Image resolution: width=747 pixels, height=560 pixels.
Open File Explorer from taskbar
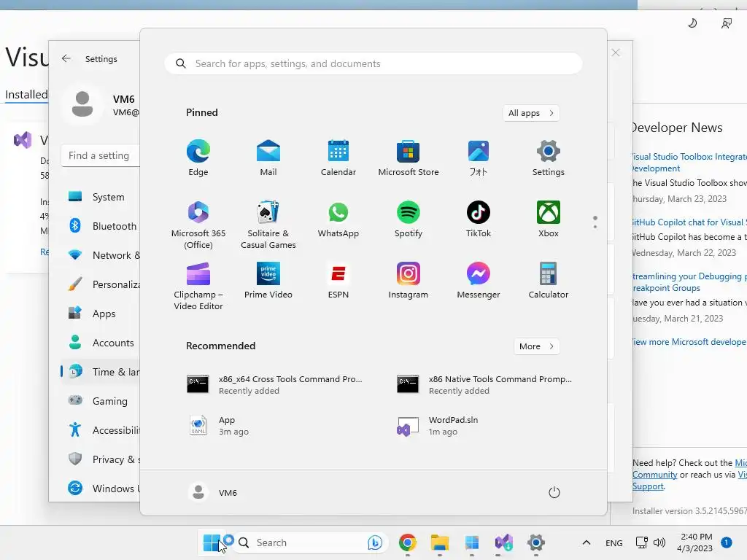tap(440, 542)
